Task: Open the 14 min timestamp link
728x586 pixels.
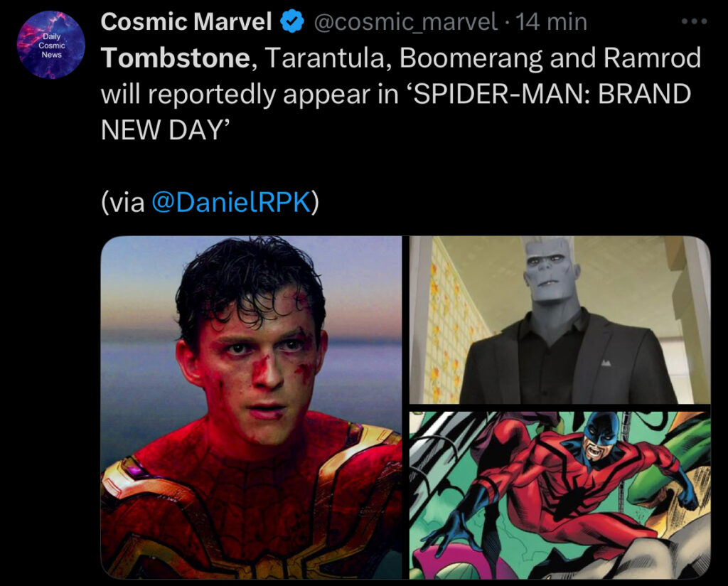Action: coord(551,22)
